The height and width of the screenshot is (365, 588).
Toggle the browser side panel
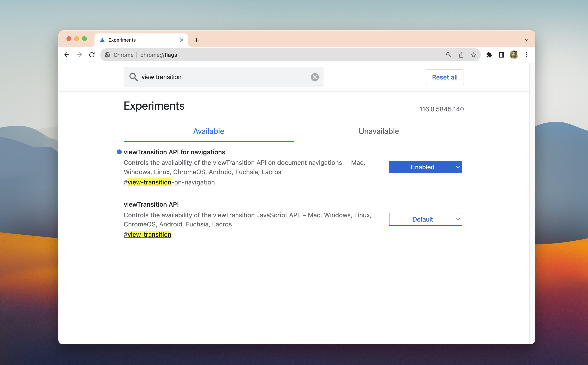501,55
